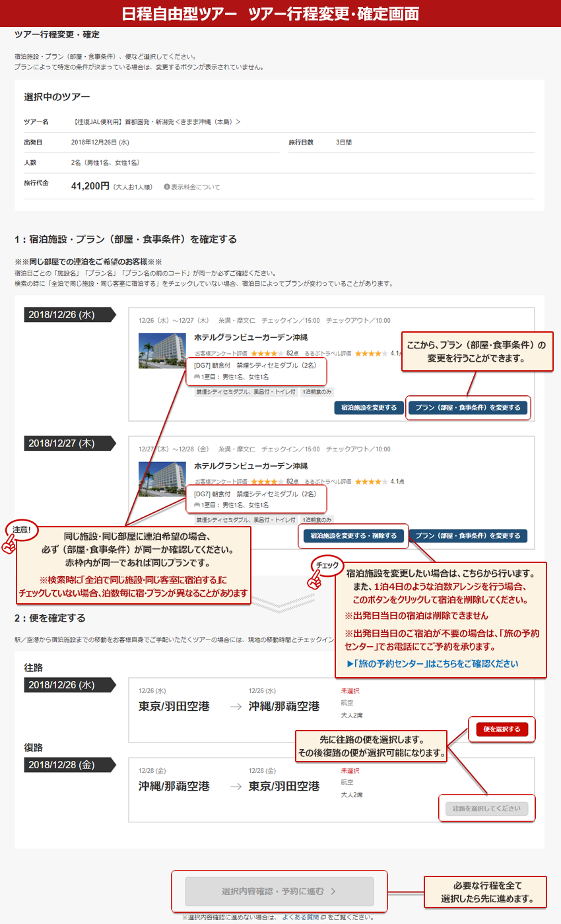Click the outbound flight arrow after 東京/羽田空港
Screen dimensions: 561x924
tap(236, 707)
